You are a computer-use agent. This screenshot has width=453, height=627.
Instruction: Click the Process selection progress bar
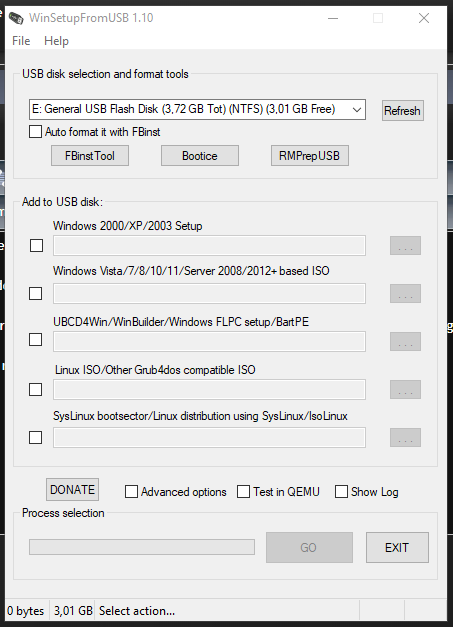tap(142, 547)
